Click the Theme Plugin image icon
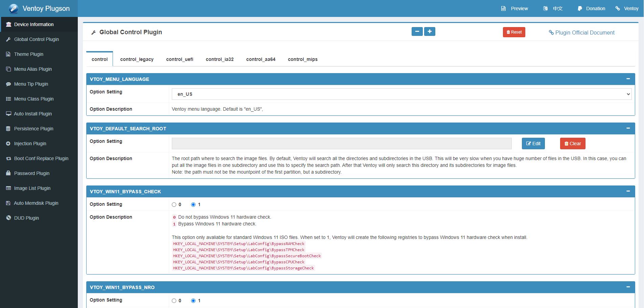The height and width of the screenshot is (308, 644). tap(8, 54)
